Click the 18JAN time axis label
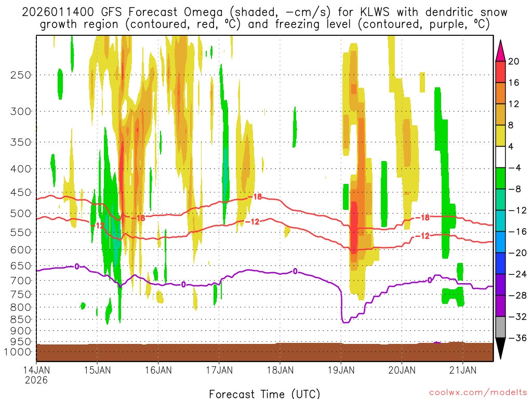The height and width of the screenshot is (399, 532). (280, 370)
